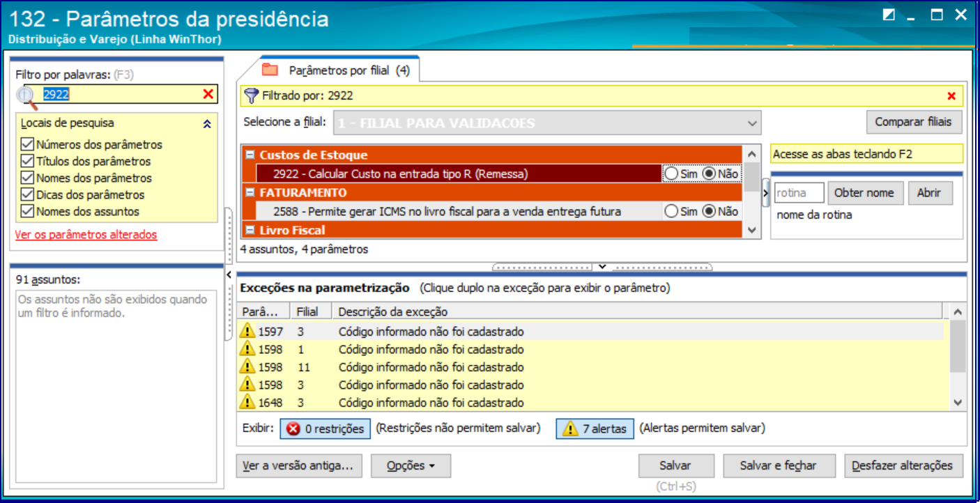Select Sim for parameter 2588

[x=671, y=211]
